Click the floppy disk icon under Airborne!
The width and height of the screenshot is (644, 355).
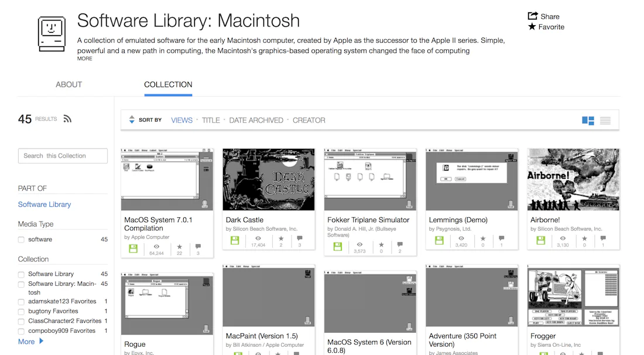click(x=540, y=240)
